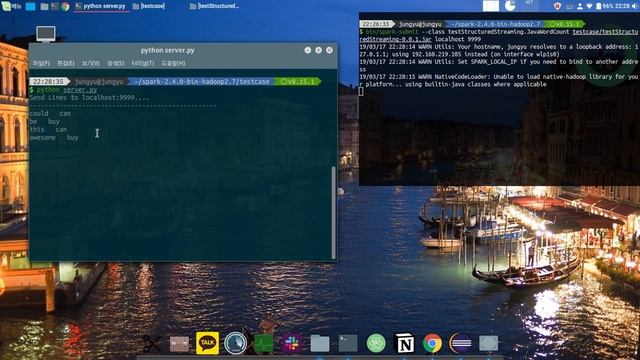Open the volume control tray icon
This screenshot has width=640, height=360.
click(635, 6)
